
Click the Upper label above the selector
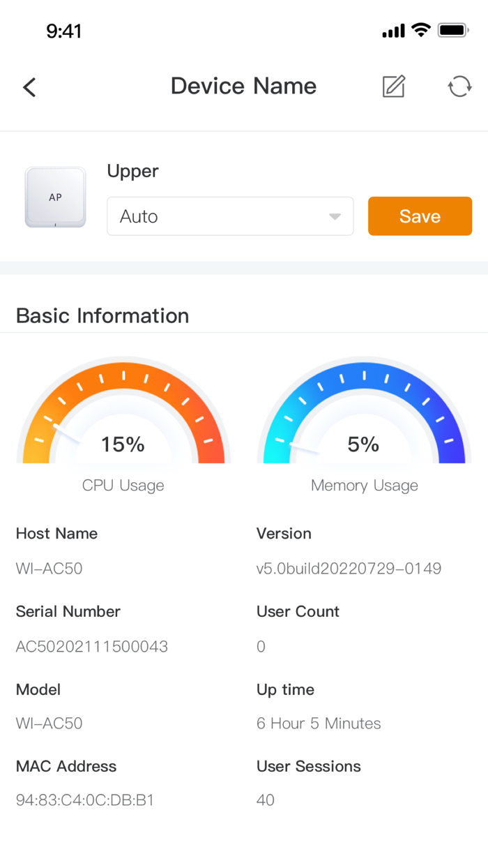pyautogui.click(x=132, y=171)
